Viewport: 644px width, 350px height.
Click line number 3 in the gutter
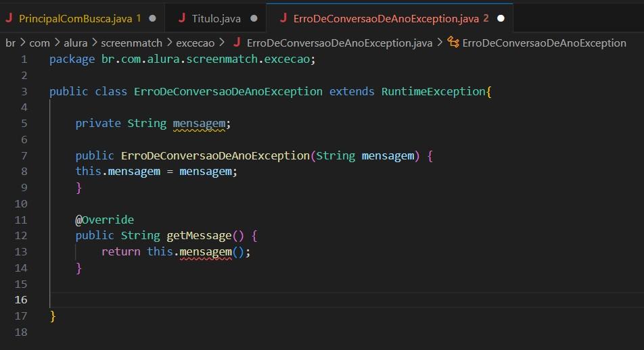(24, 91)
